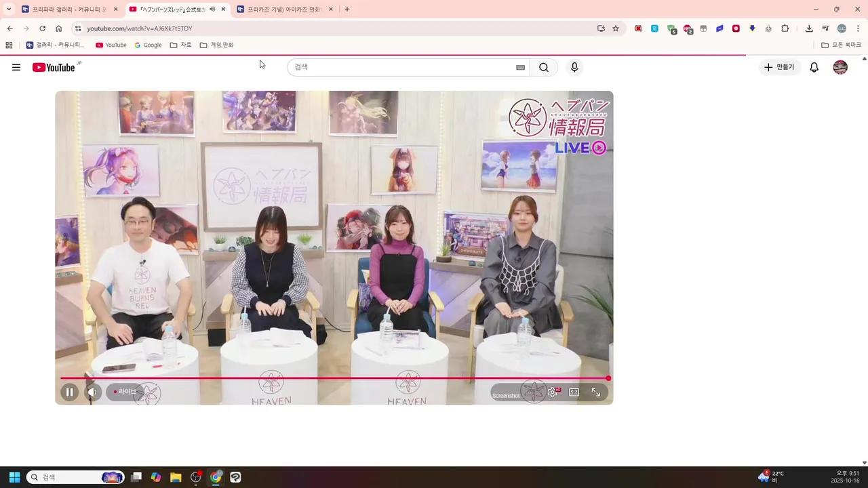The image size is (868, 488).
Task: Pause the live video
Action: [69, 392]
